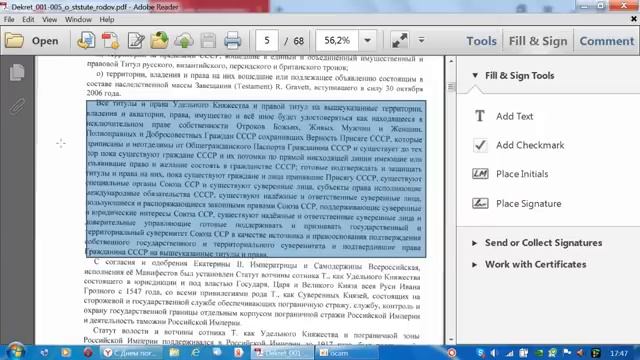The image size is (640, 360).
Task: Click the Skype tray icon
Action: pyautogui.click(x=481, y=353)
